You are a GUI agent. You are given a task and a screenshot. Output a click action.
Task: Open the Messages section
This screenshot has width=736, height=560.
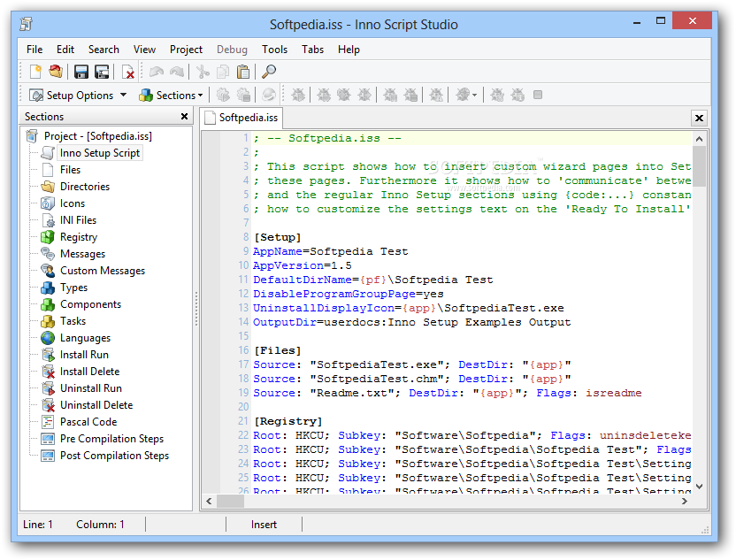pyautogui.click(x=83, y=254)
